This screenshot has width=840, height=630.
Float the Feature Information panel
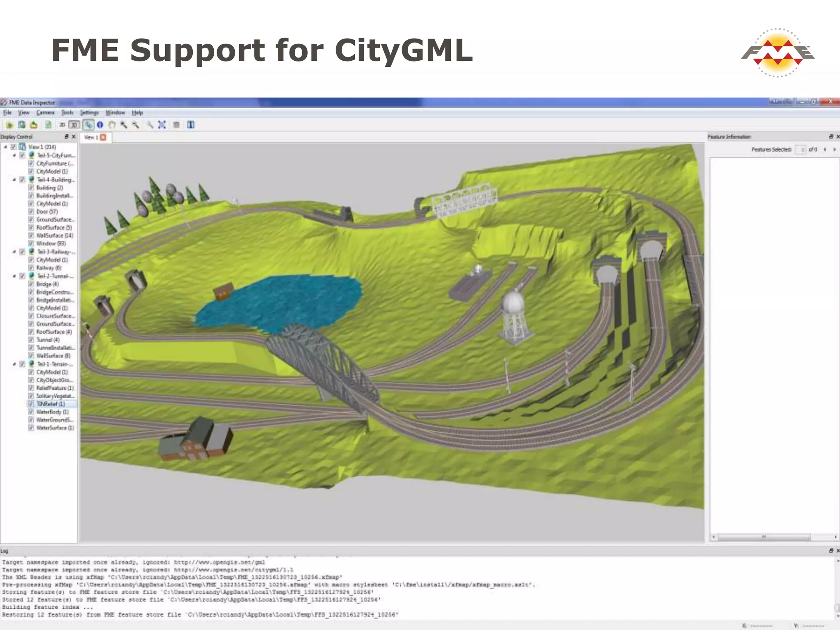tap(831, 137)
